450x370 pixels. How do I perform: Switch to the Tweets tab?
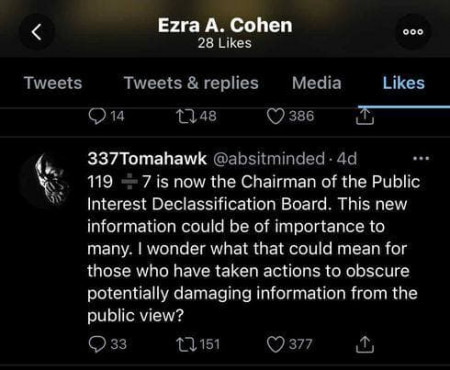[53, 83]
